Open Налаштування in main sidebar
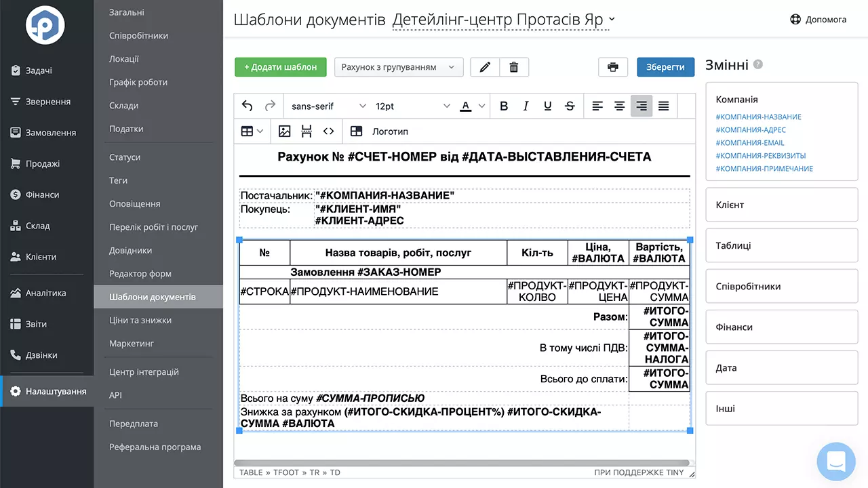This screenshot has width=868, height=488. [47, 391]
